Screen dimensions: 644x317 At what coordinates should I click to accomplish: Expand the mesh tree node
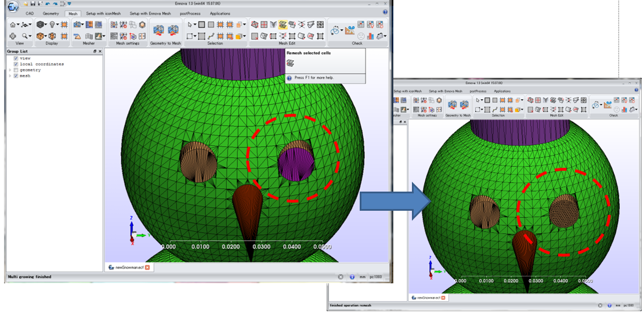tap(10, 75)
